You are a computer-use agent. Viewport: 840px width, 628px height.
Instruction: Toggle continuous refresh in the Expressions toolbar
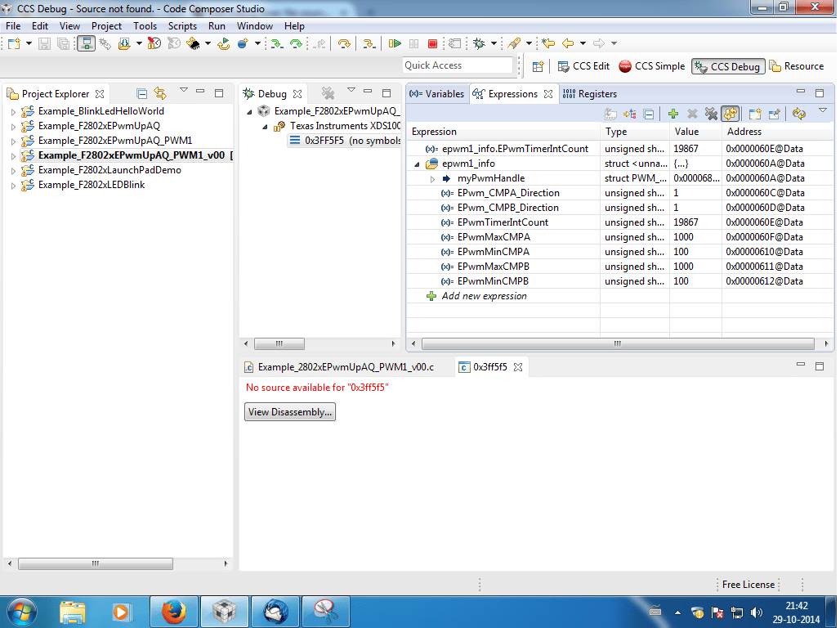(730, 114)
